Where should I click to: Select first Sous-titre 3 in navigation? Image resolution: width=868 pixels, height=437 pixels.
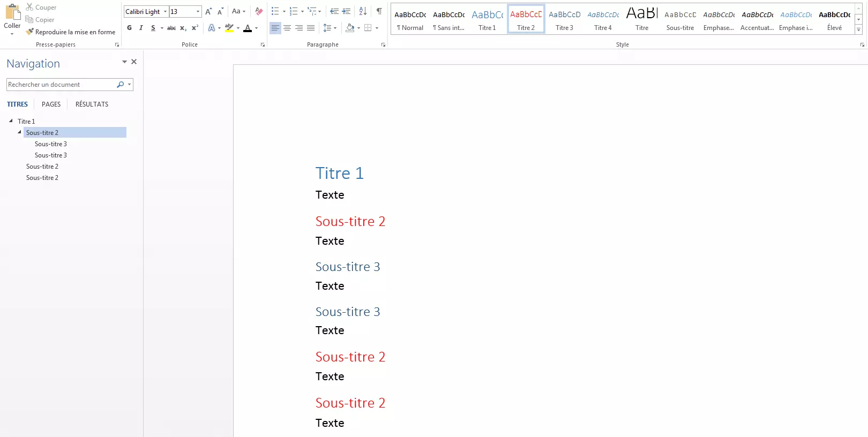[x=51, y=144]
